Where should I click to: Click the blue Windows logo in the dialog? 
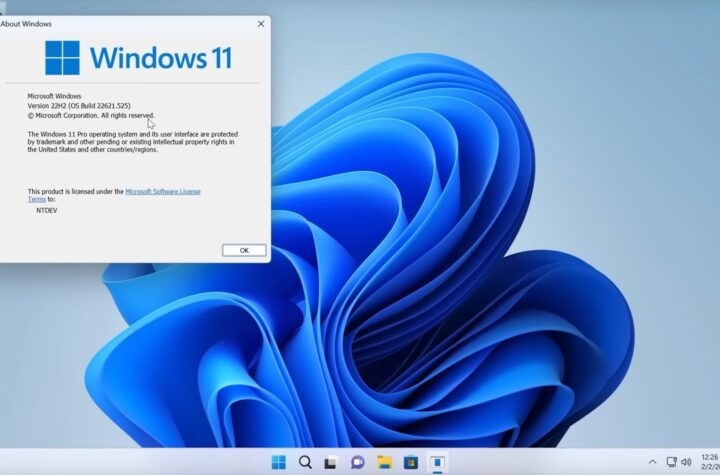click(x=62, y=58)
